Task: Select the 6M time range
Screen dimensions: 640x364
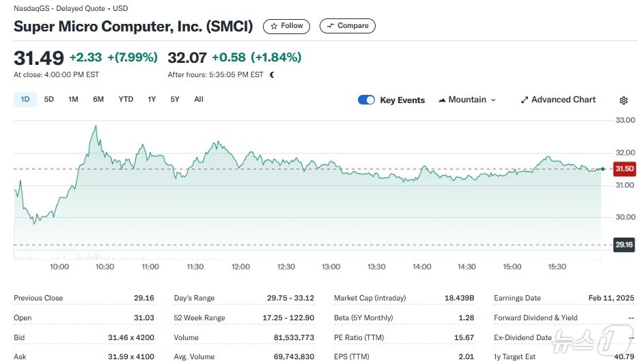Action: point(98,100)
